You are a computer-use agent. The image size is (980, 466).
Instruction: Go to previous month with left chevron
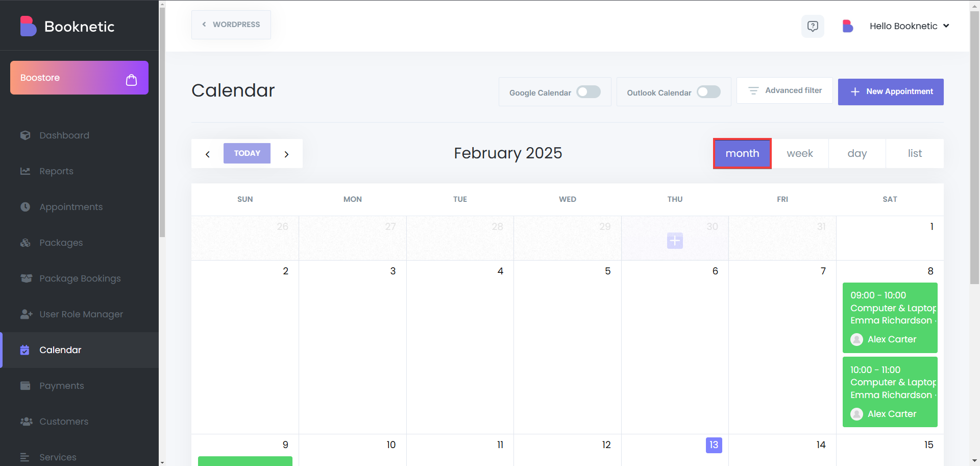[207, 154]
